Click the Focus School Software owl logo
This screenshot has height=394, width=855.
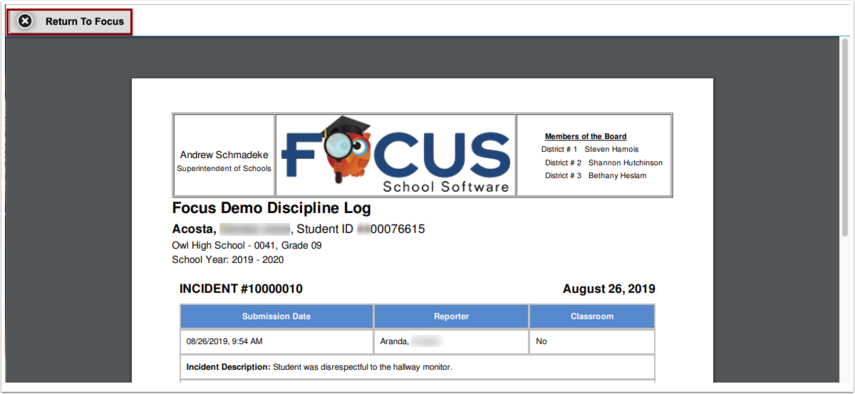click(x=396, y=155)
